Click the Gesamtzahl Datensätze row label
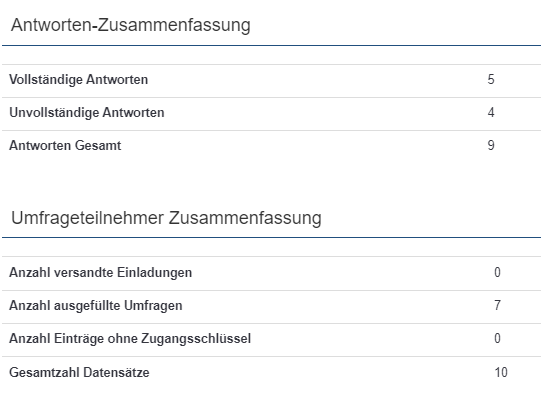This screenshot has width=548, height=400. coord(79,373)
